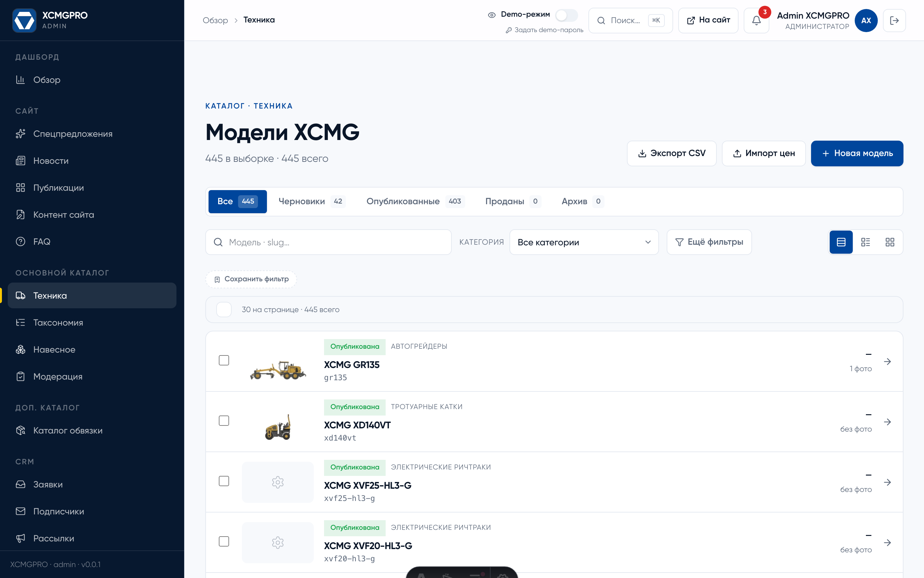924x578 pixels.
Task: Select the Архив tab
Action: coord(583,201)
